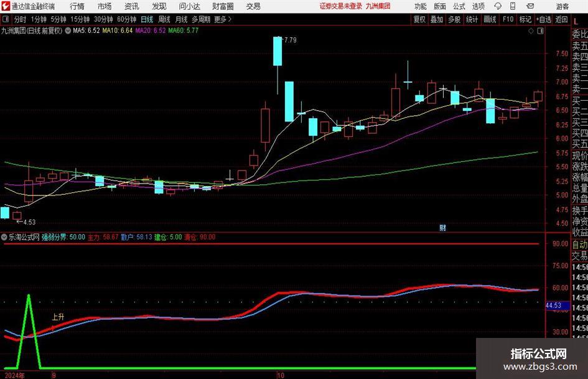Add stock with +自选 button
588x379 pixels.
click(x=544, y=19)
